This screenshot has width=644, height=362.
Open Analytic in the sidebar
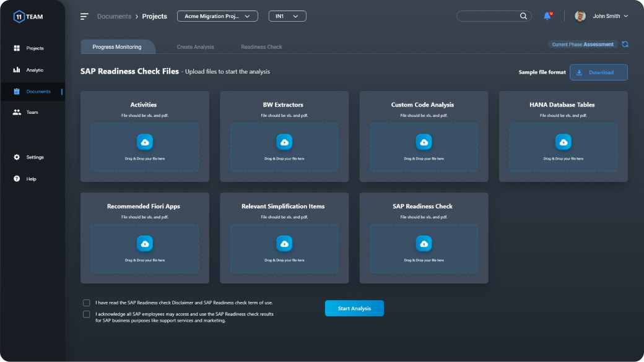tap(34, 70)
